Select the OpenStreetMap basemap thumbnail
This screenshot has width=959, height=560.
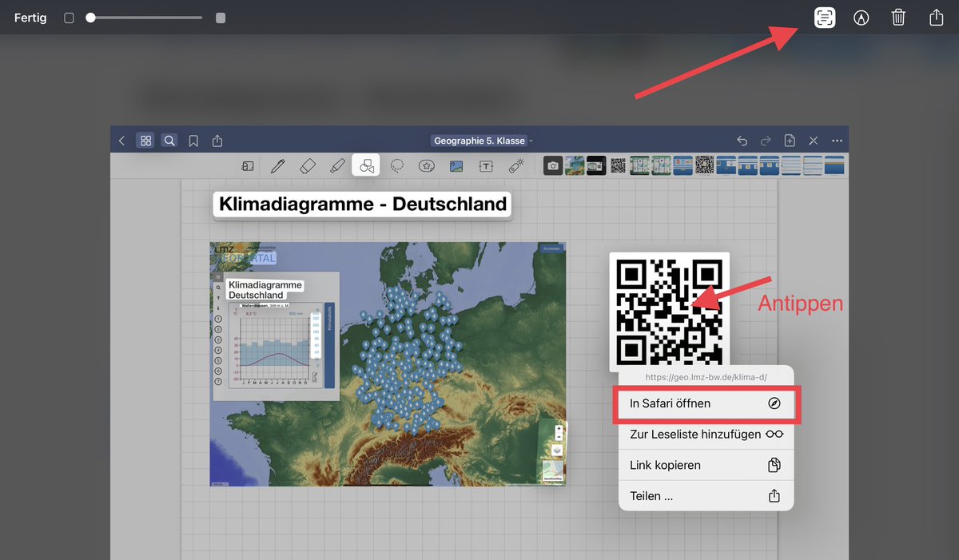pos(552,471)
